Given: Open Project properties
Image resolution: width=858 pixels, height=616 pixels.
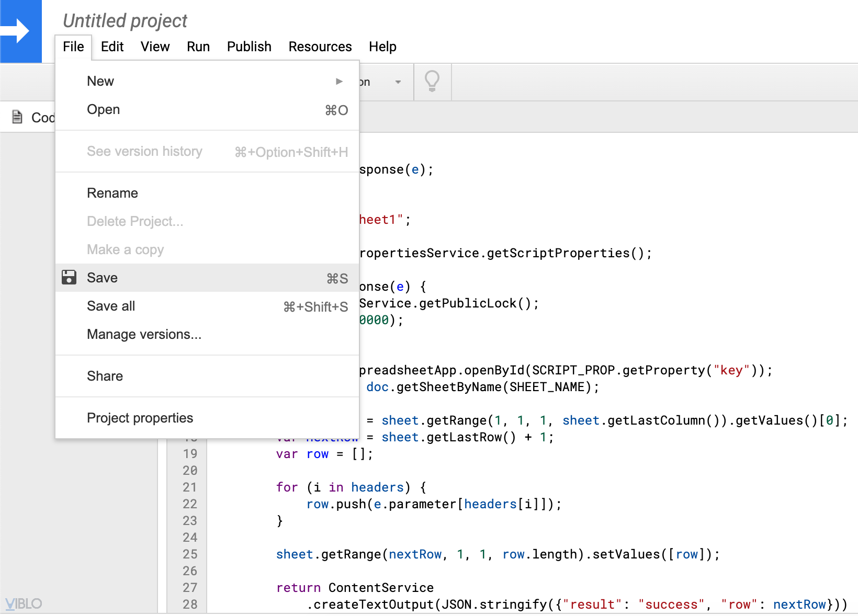Looking at the screenshot, I should pos(140,418).
